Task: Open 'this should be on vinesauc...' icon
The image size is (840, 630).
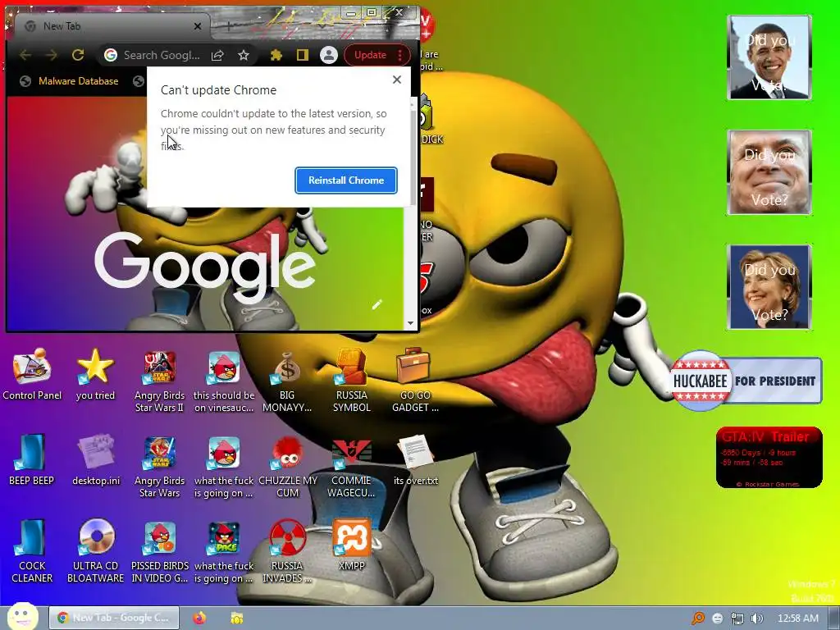Action: tap(224, 381)
